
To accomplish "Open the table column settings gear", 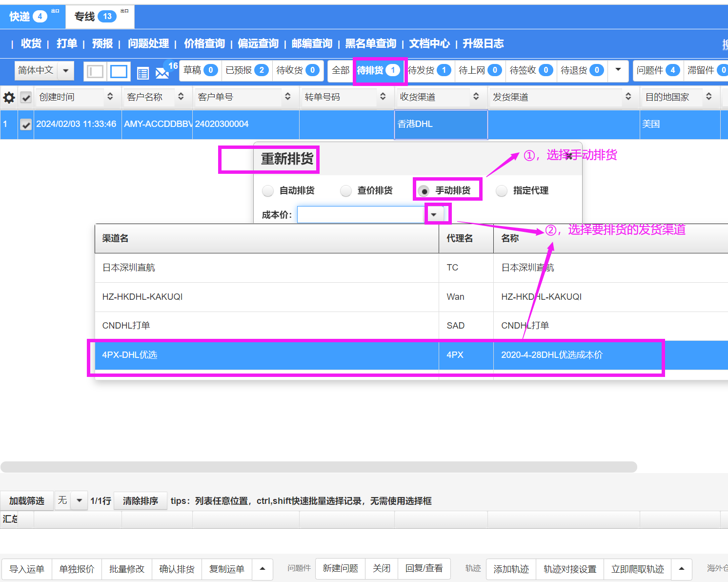I will 9,98.
